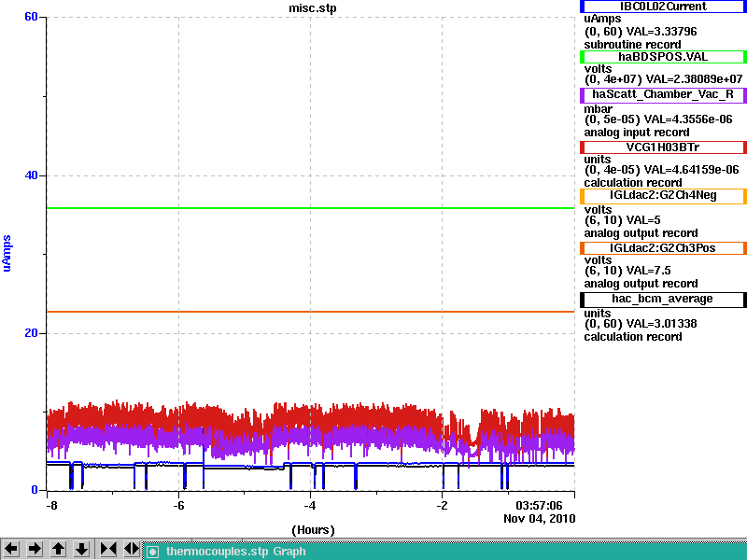747x560 pixels.
Task: Click the analog input record text
Action: tap(637, 133)
